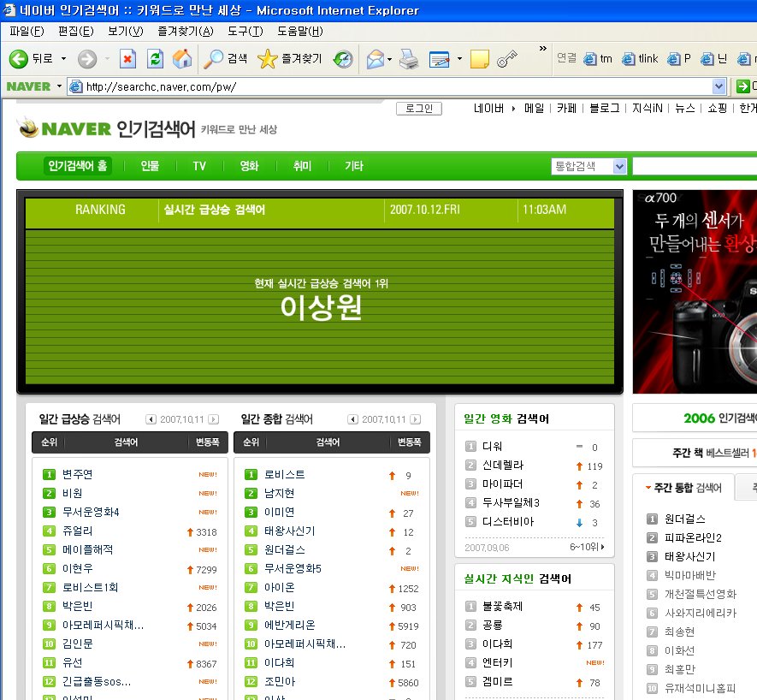The image size is (757, 700).
Task: Click the top-ranked keyword 이상원 on the green board
Action: (321, 307)
